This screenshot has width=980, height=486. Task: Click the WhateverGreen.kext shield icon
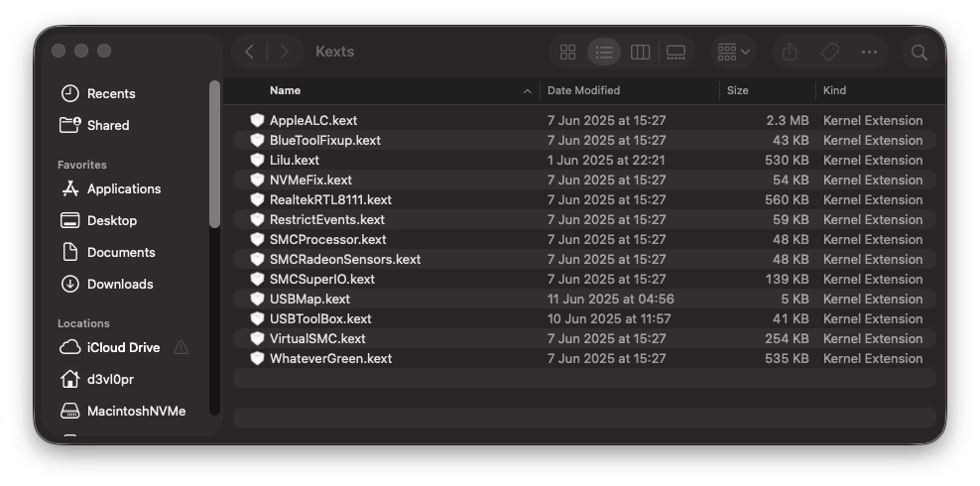(257, 358)
